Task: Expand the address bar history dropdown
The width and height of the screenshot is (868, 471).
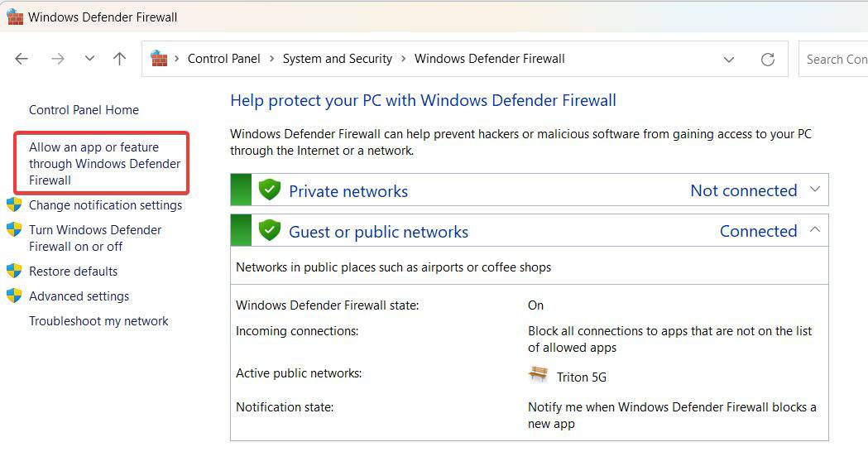Action: click(x=729, y=60)
